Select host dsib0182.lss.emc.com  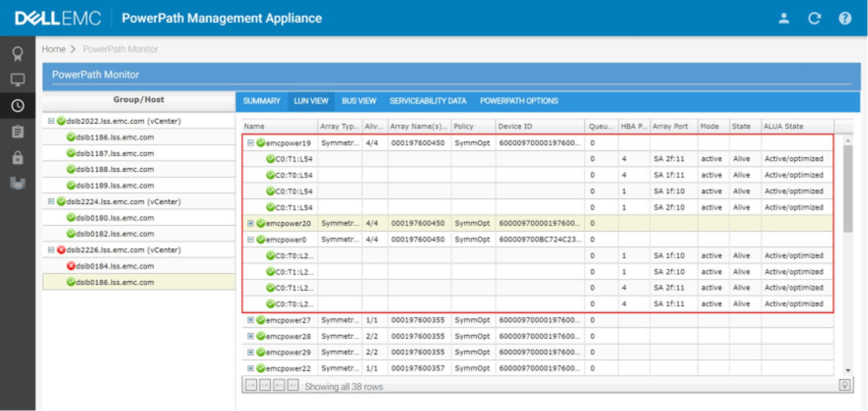(x=139, y=234)
